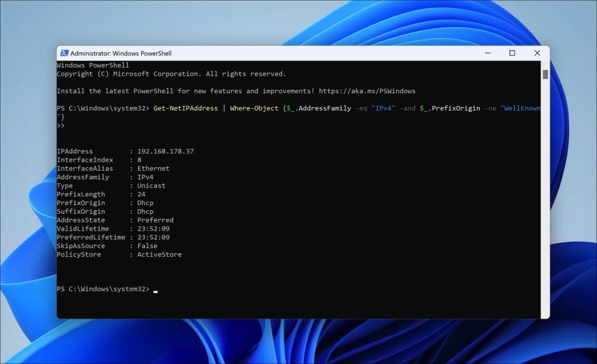Click the IP address value 192.168.178.37
The width and height of the screenshot is (597, 364).
165,151
